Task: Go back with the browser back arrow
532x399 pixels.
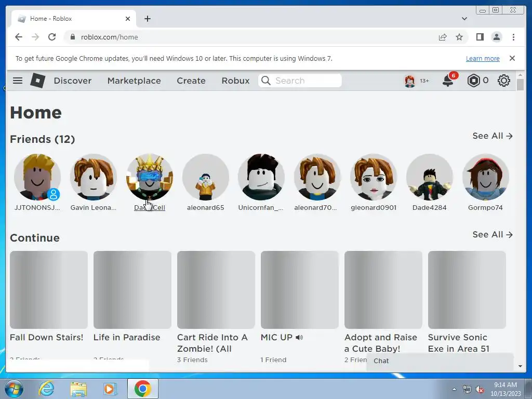Action: click(x=19, y=37)
